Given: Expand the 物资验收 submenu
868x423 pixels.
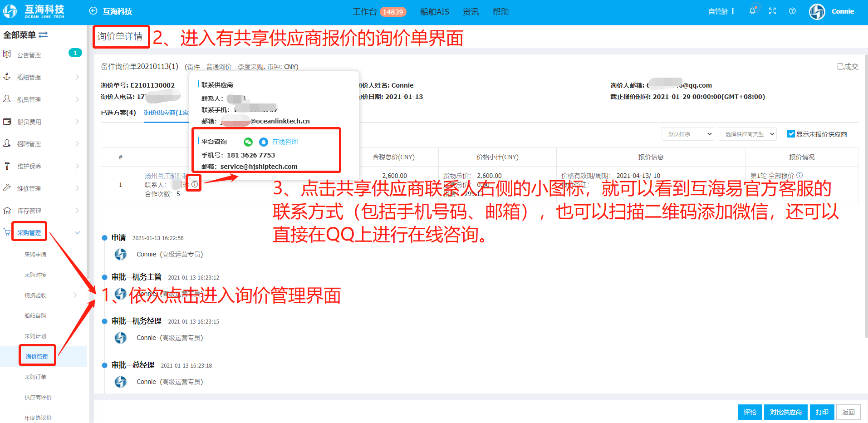Looking at the screenshot, I should (x=75, y=295).
